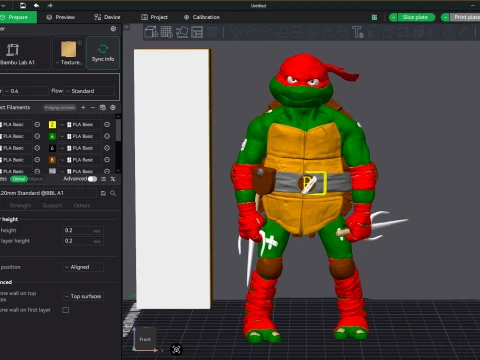
Task: Open the Device tab
Action: pyautogui.click(x=107, y=17)
